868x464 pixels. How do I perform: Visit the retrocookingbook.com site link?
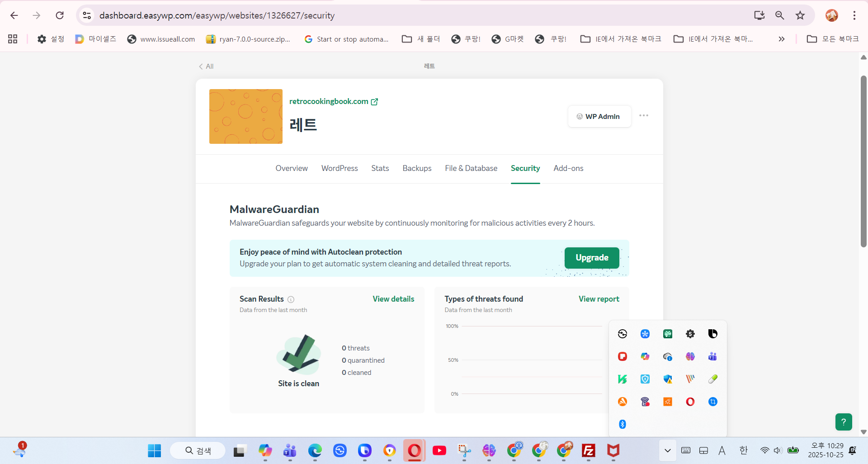(x=334, y=101)
